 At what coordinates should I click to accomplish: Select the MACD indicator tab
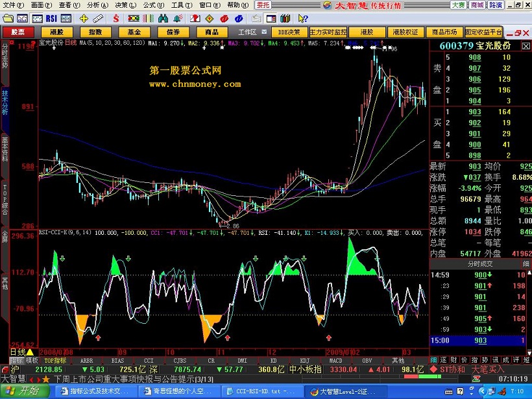click(x=335, y=360)
